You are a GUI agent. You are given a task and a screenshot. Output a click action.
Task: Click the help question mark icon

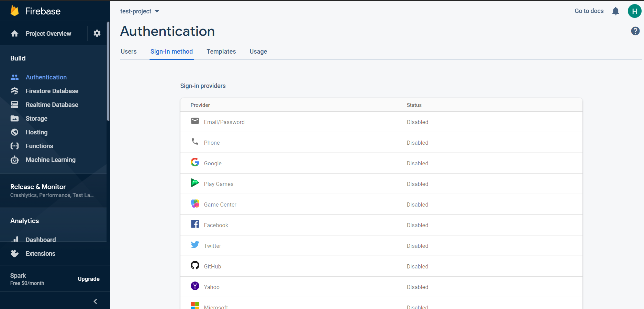click(x=635, y=31)
